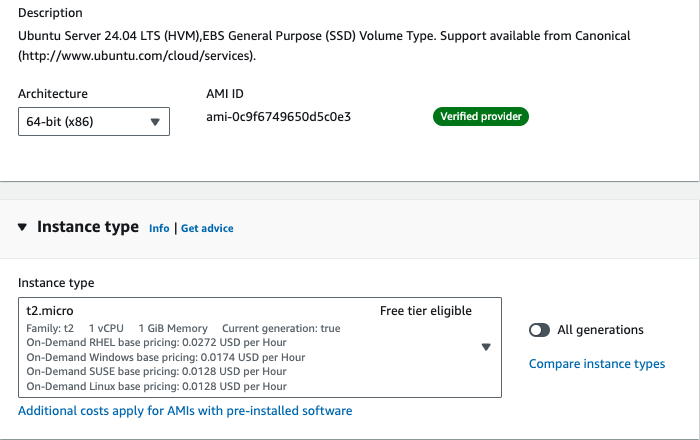
Task: Open the Architecture dropdown arrow
Action: click(x=155, y=122)
